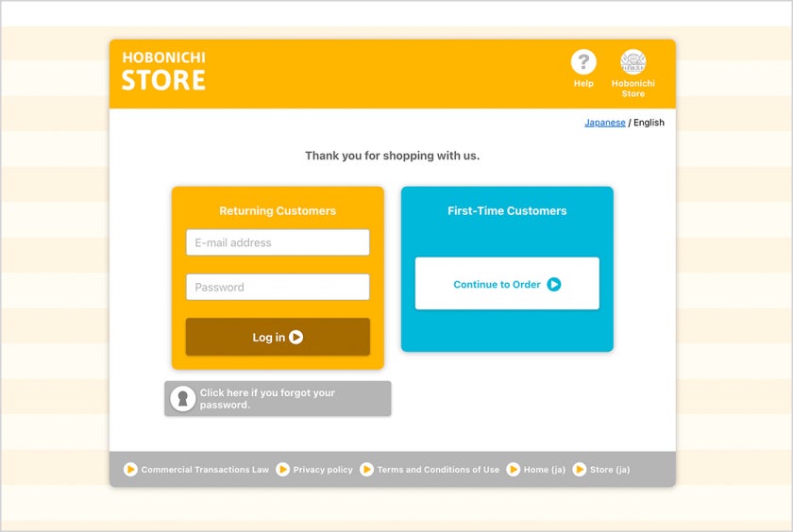Open the forgot your password link
The image size is (793, 532).
pos(267,399)
